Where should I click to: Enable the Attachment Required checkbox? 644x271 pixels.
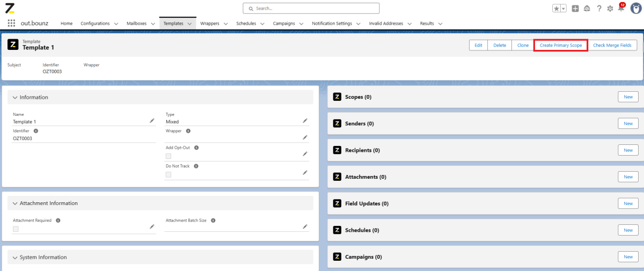pyautogui.click(x=16, y=229)
